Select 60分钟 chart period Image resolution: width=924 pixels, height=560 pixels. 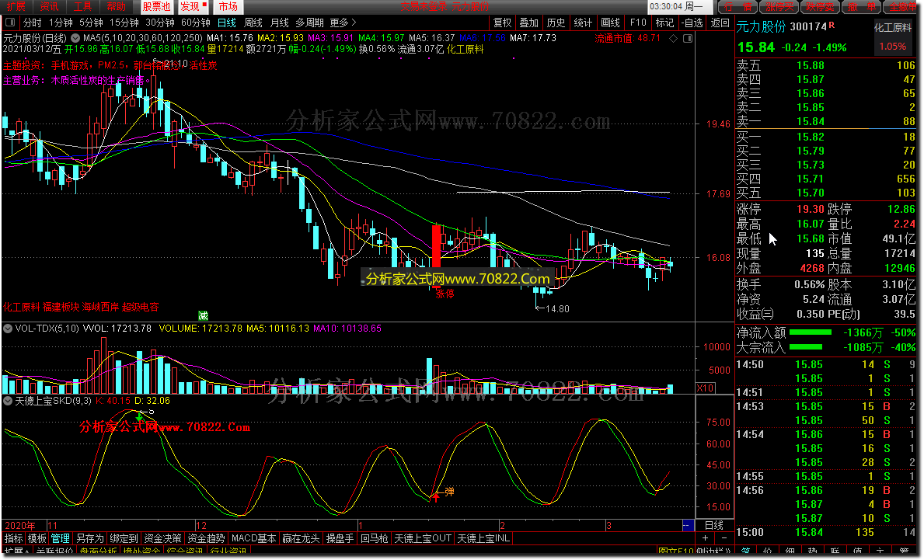[x=196, y=23]
